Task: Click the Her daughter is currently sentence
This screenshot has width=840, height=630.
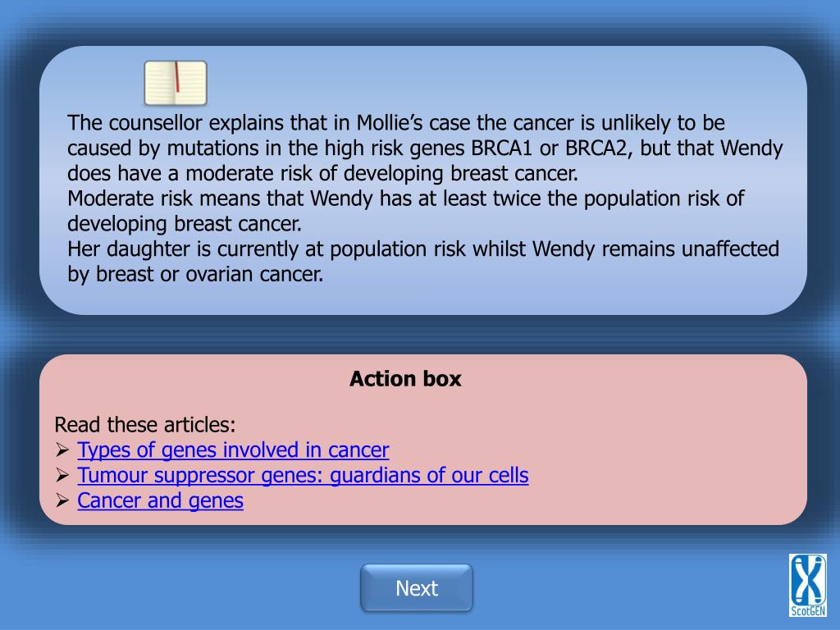Action: tap(423, 261)
